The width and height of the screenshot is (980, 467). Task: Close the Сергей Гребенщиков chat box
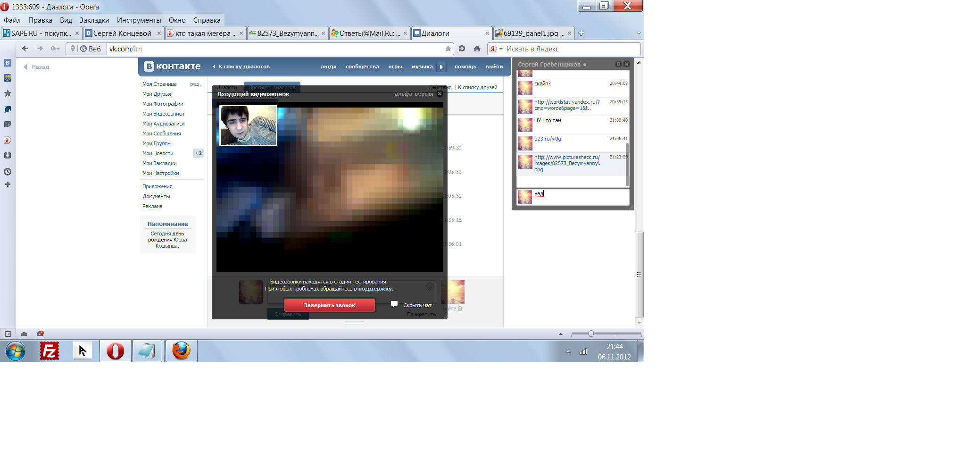click(x=626, y=64)
